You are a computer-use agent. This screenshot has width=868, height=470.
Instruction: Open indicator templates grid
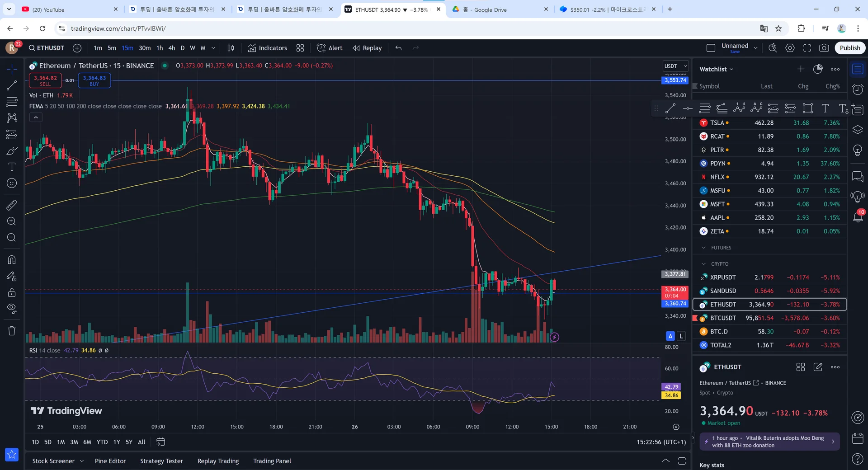(x=300, y=48)
